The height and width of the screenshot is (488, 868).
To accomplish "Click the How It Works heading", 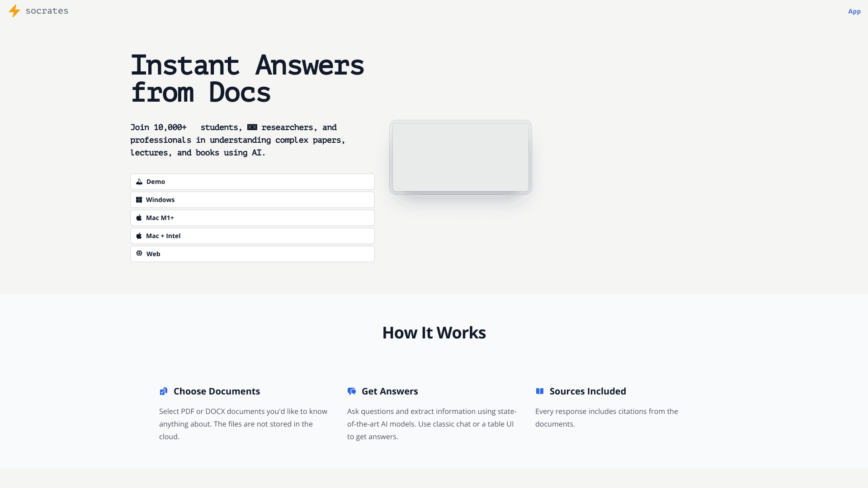I will 434,333.
